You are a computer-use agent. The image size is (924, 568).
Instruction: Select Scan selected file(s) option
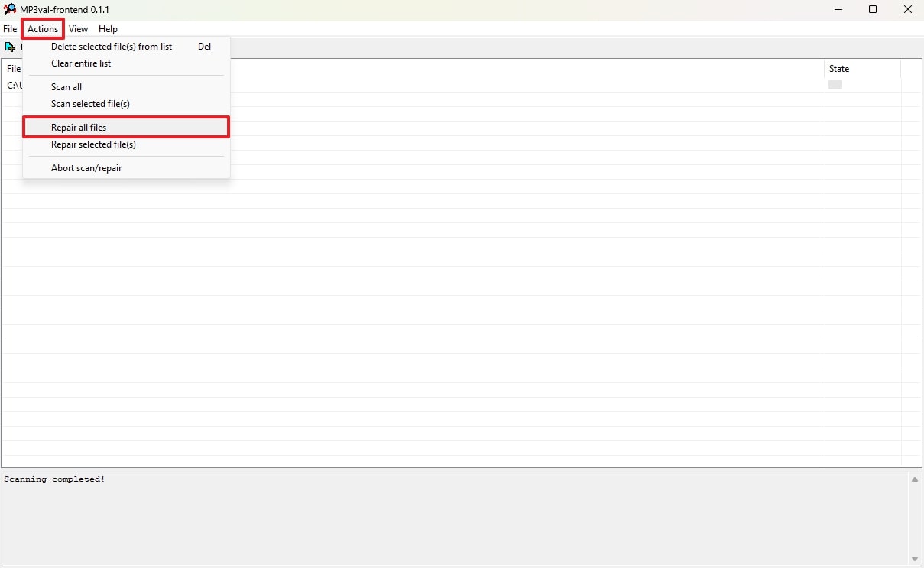(x=90, y=104)
